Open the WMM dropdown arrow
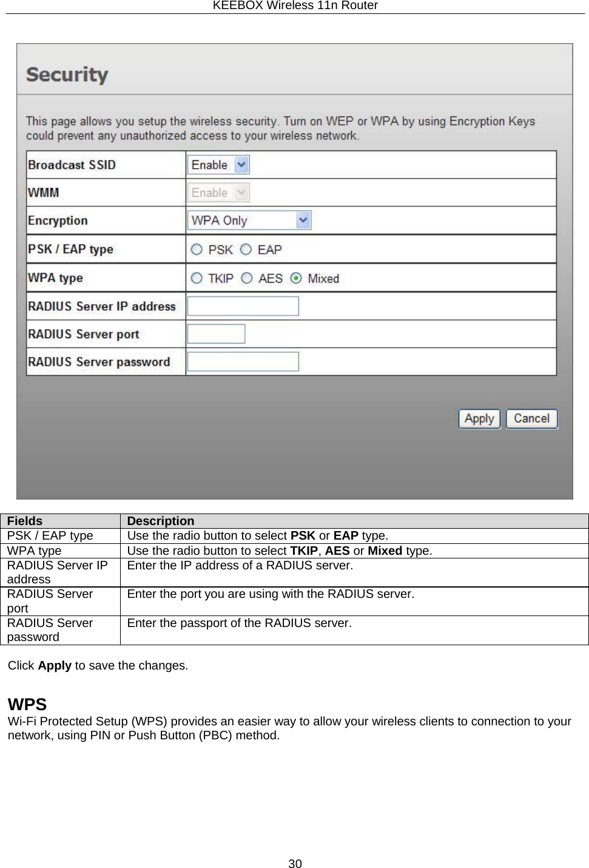This screenshot has height=868, width=589. click(241, 192)
